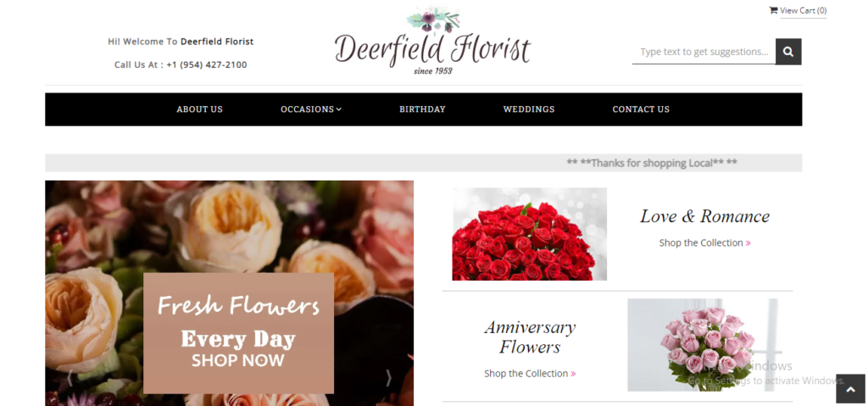This screenshot has width=868, height=406.
Task: Click the Love & Romance heading
Action: pyautogui.click(x=704, y=216)
